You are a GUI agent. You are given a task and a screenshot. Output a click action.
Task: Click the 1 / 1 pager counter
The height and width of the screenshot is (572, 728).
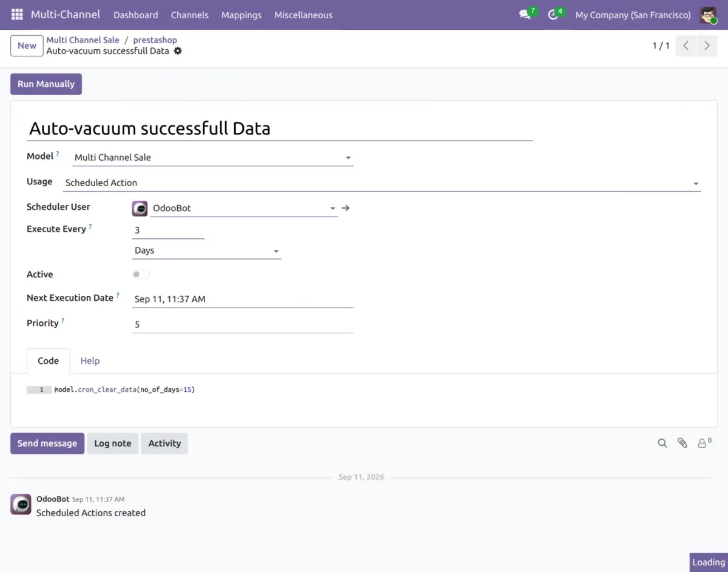tap(661, 45)
